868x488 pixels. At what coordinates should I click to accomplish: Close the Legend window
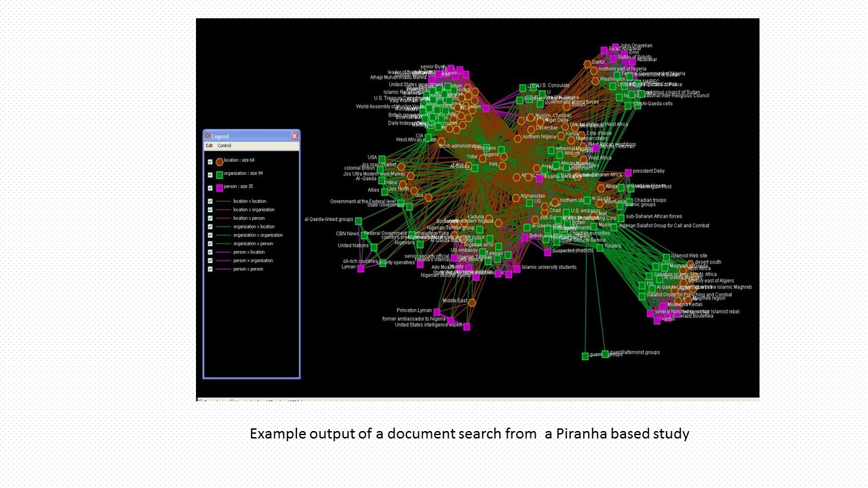click(294, 136)
